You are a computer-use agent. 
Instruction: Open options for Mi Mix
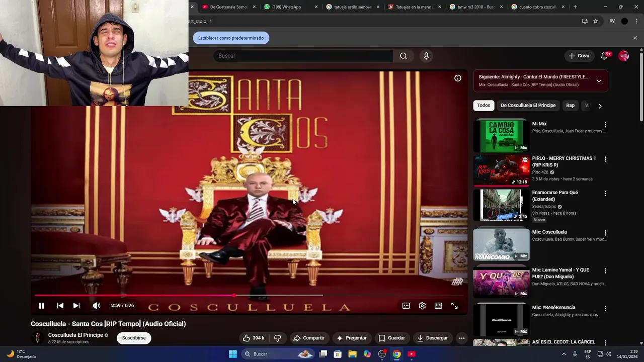tap(605, 125)
